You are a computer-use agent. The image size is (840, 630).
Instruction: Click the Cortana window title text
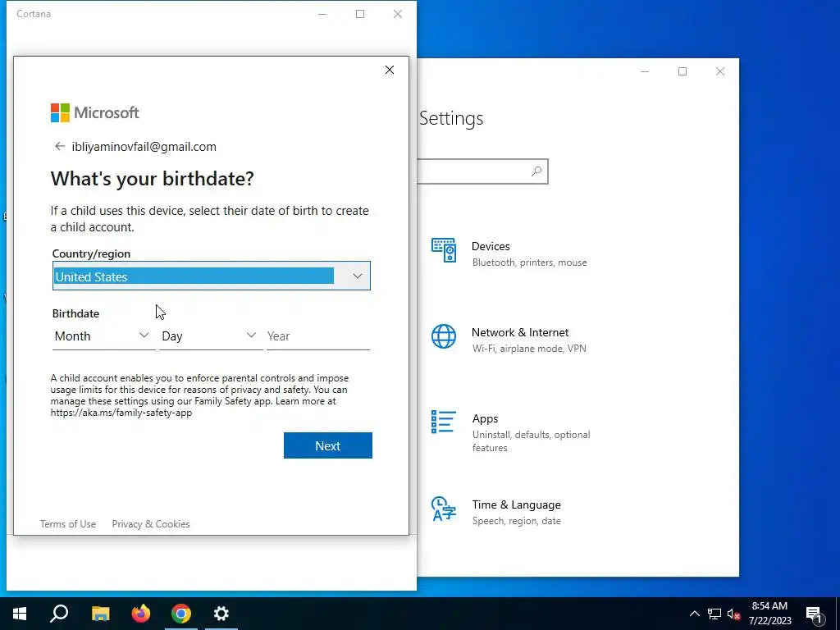point(34,14)
